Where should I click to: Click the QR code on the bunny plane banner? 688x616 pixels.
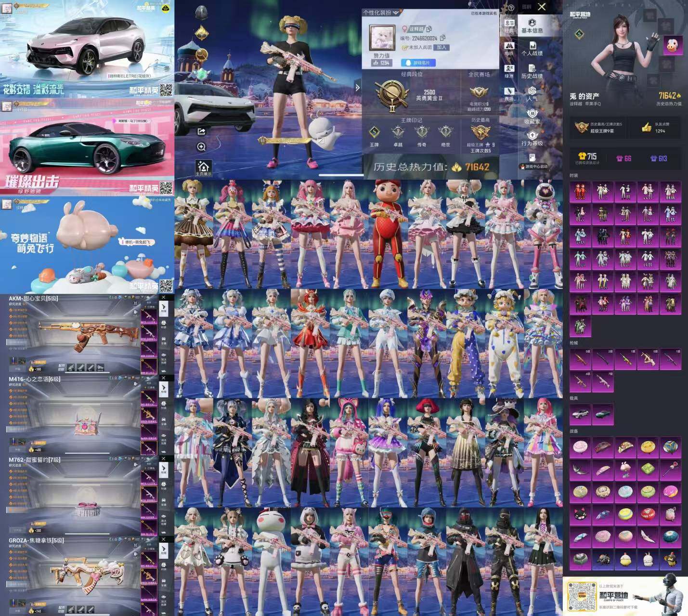pyautogui.click(x=166, y=286)
